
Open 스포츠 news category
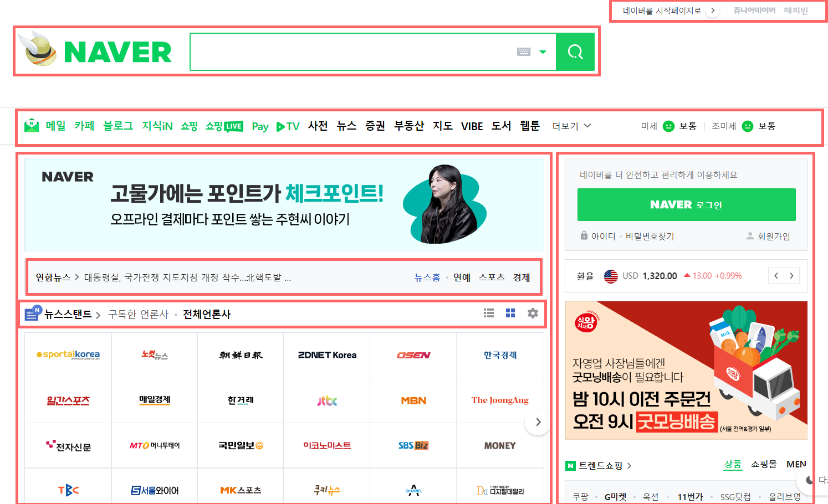click(492, 277)
